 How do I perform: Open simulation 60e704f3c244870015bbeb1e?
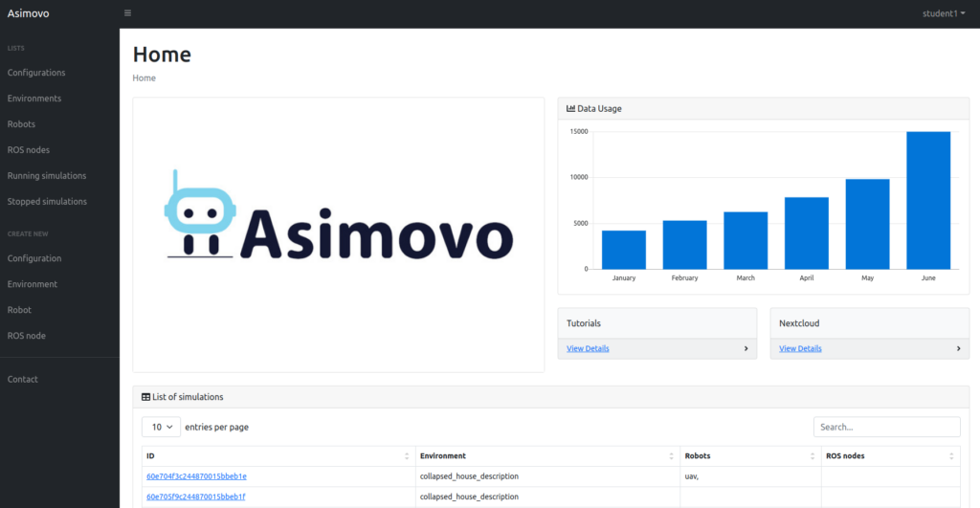click(x=196, y=476)
